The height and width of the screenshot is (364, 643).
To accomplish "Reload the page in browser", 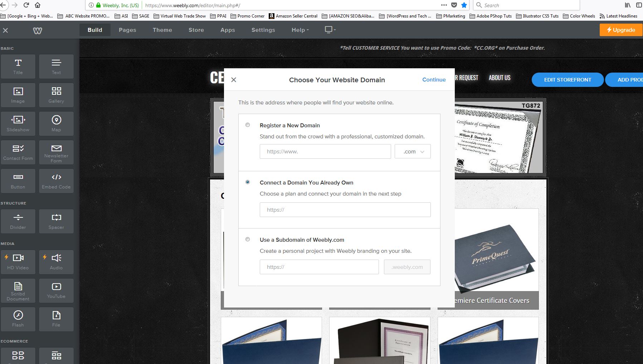I will point(26,5).
